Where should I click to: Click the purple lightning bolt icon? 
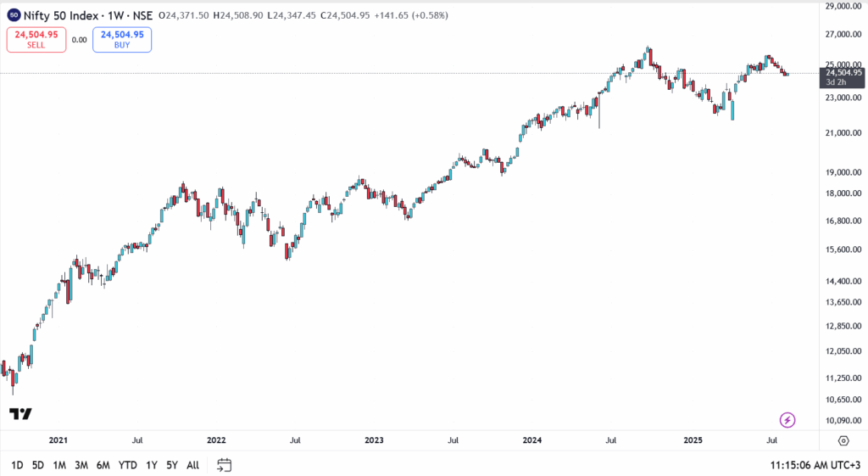pyautogui.click(x=787, y=419)
